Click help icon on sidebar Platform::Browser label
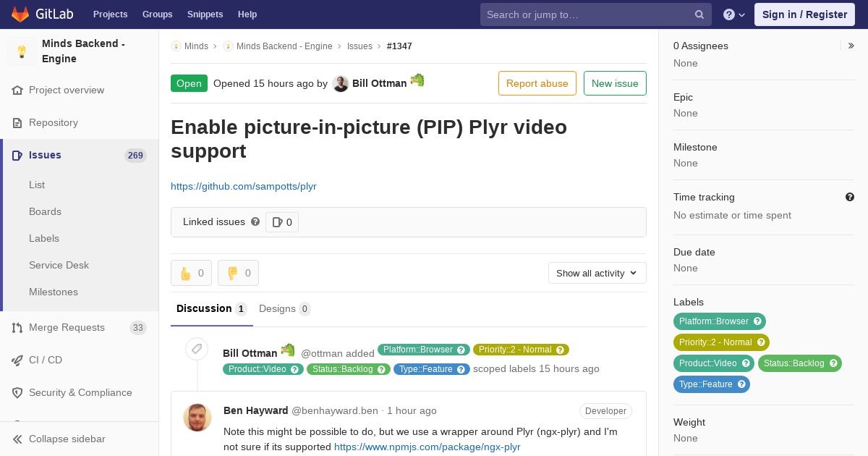The width and height of the screenshot is (868, 456). coord(757,321)
